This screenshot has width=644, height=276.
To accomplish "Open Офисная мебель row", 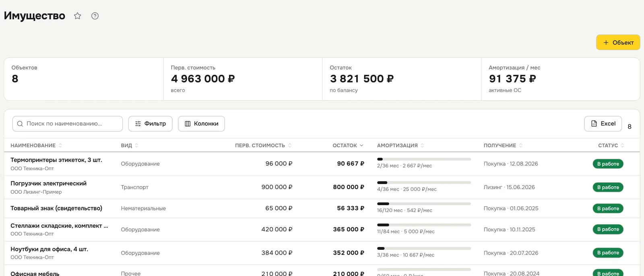I will coord(322,271).
